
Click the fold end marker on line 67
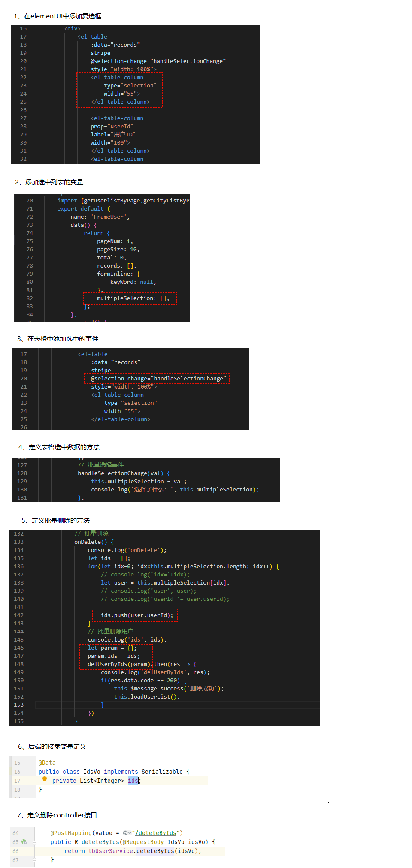(34, 860)
